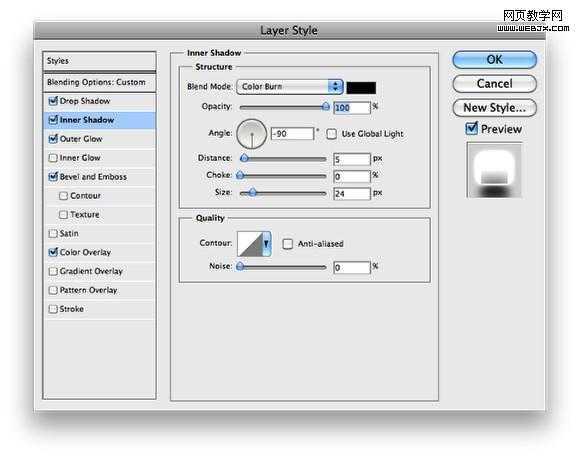Click the Size slider handle
The image size is (580, 458).
[x=252, y=192]
